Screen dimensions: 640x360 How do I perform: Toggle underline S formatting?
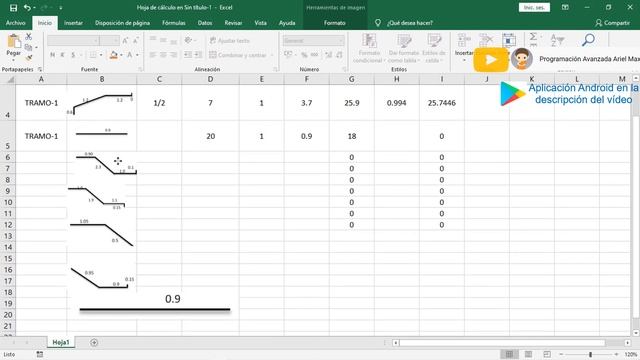(x=73, y=55)
